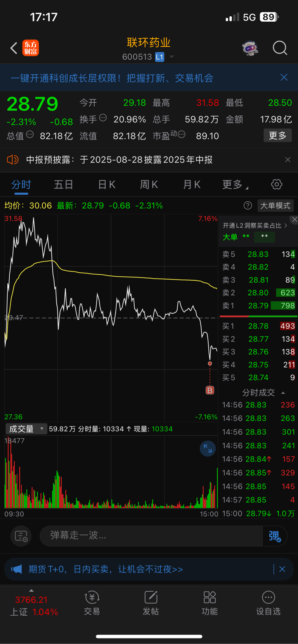Toggle 大单模式
Viewport: 298px width, 644px height.
[x=275, y=206]
